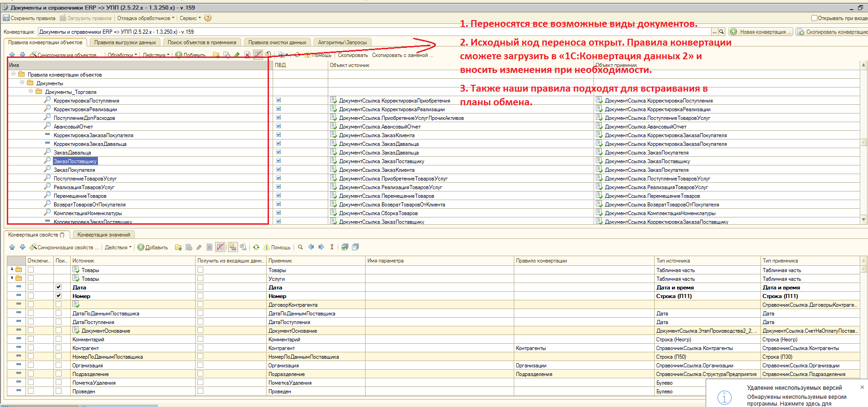Screen dimensions: 868x407
Task: Click the left blue arrow in the properties toolbar
Action: click(311, 247)
